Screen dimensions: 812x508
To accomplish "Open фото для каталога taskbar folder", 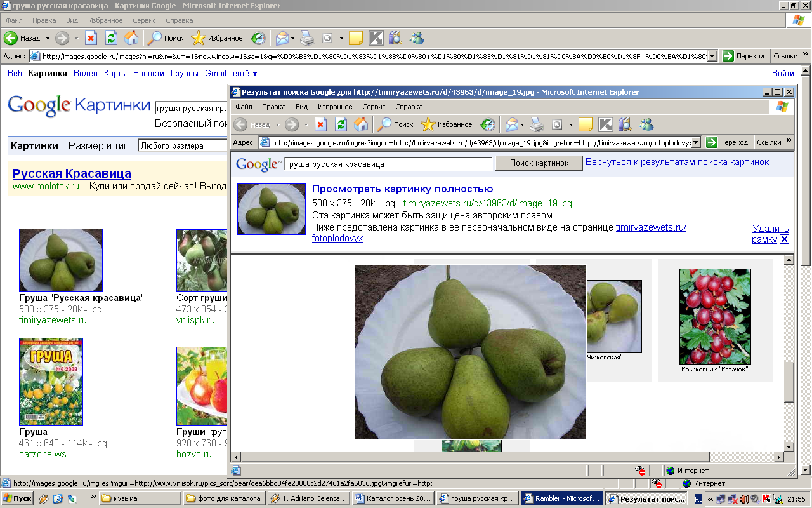I will [x=223, y=498].
